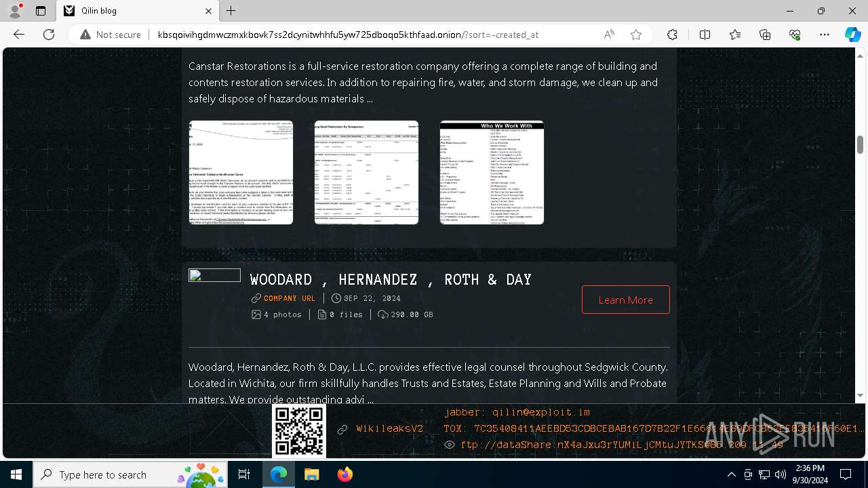Activate the Read aloud icon
Image resolution: width=868 pixels, height=488 pixels.
[609, 35]
